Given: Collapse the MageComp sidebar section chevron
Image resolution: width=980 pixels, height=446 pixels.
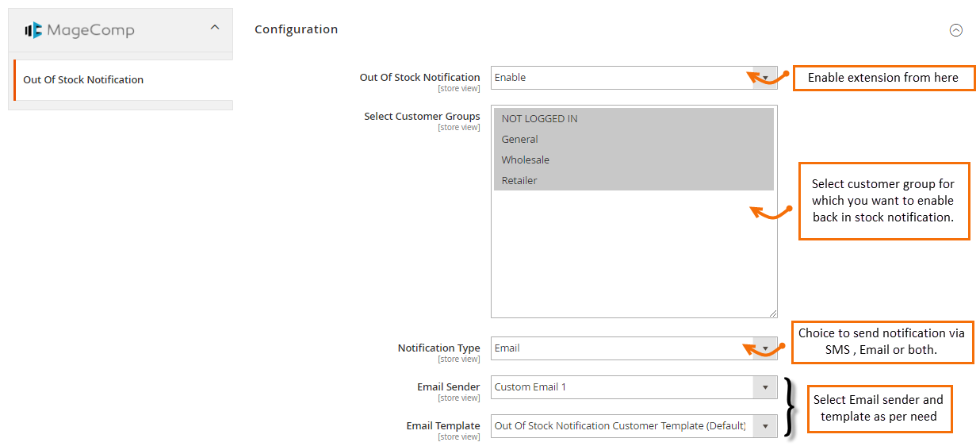Looking at the screenshot, I should coord(214,28).
